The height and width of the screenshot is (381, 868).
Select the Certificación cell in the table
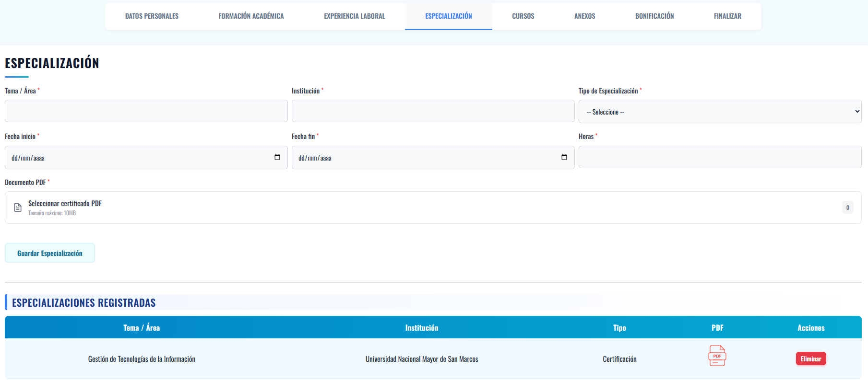(x=619, y=359)
